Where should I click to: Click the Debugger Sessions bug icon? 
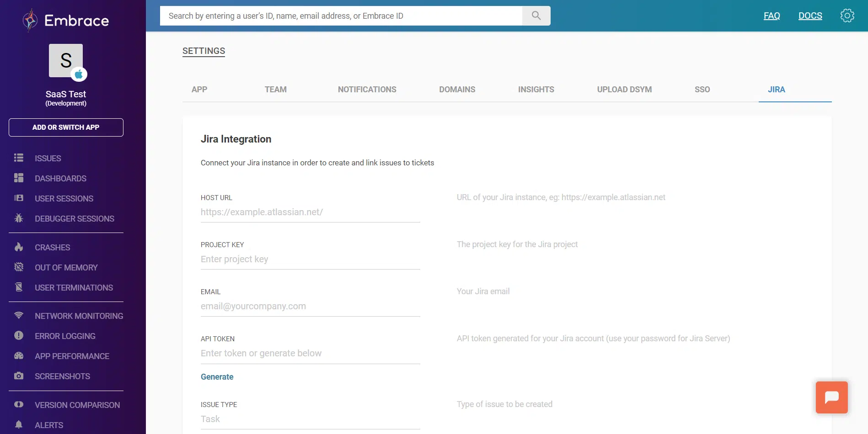[19, 218]
